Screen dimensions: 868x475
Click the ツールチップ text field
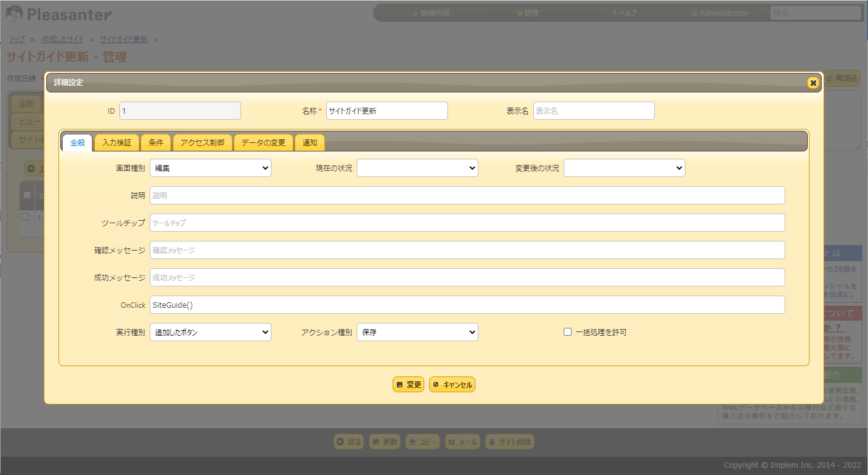[467, 223]
